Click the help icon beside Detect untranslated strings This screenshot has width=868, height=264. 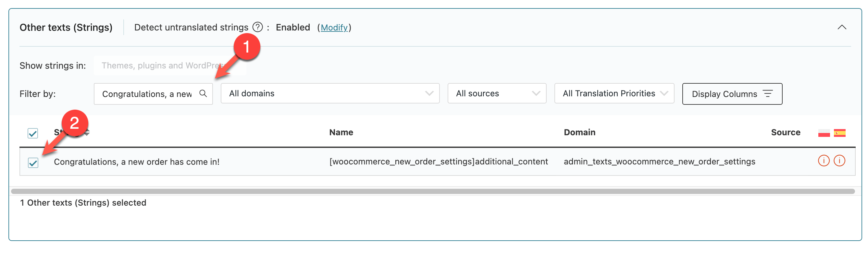[257, 27]
